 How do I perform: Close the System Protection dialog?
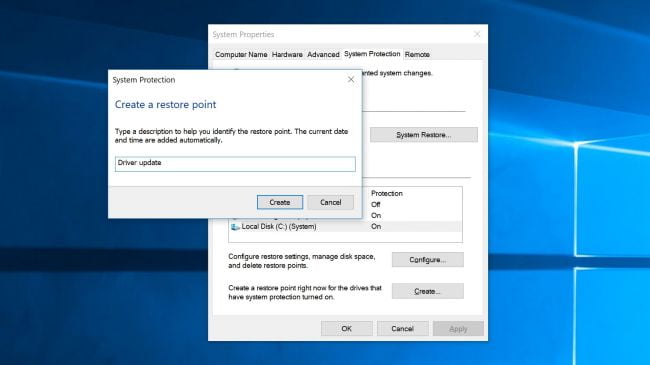tap(351, 79)
